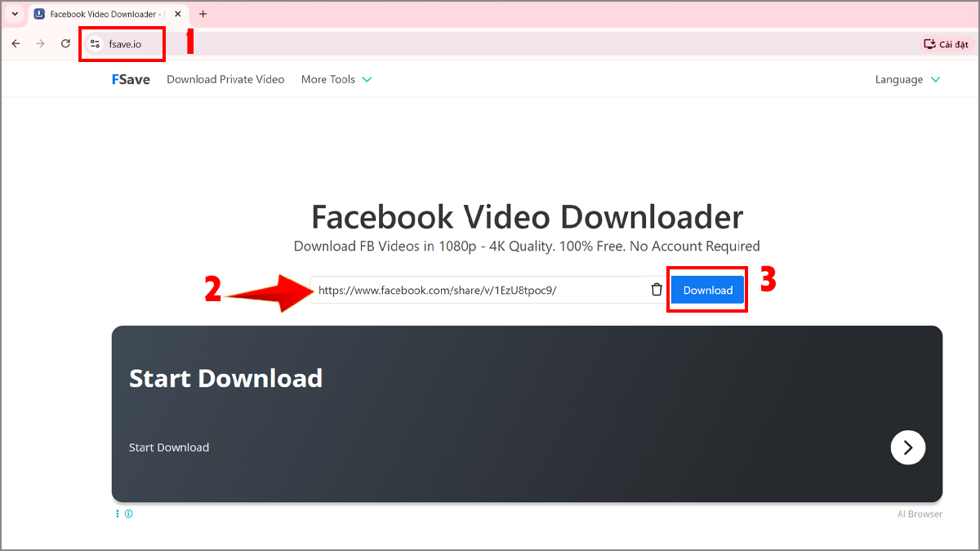Open the tab search chevron
The height and width of the screenshot is (551, 980).
pos(13,14)
